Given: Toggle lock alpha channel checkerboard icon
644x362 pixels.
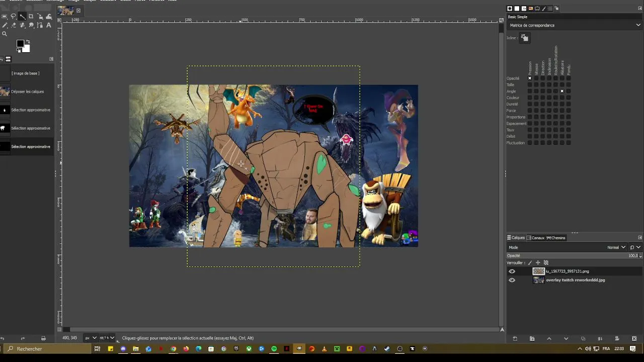Looking at the screenshot, I should pyautogui.click(x=546, y=262).
